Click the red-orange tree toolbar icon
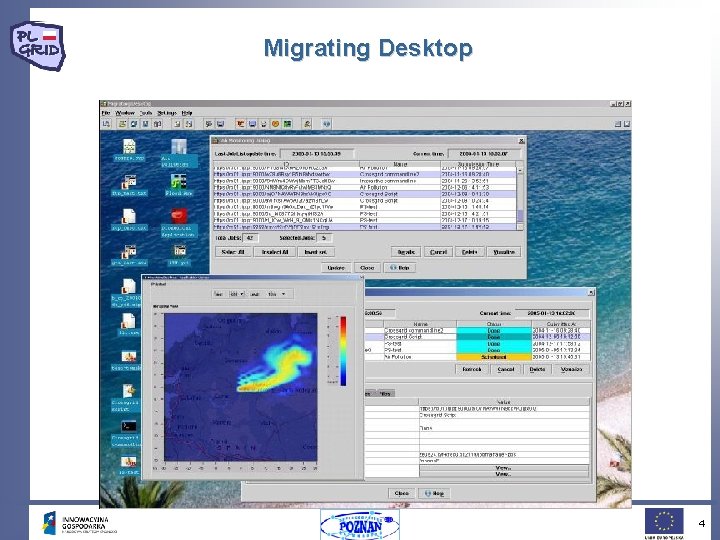Screen dimensions: 720x540 coord(240,124)
